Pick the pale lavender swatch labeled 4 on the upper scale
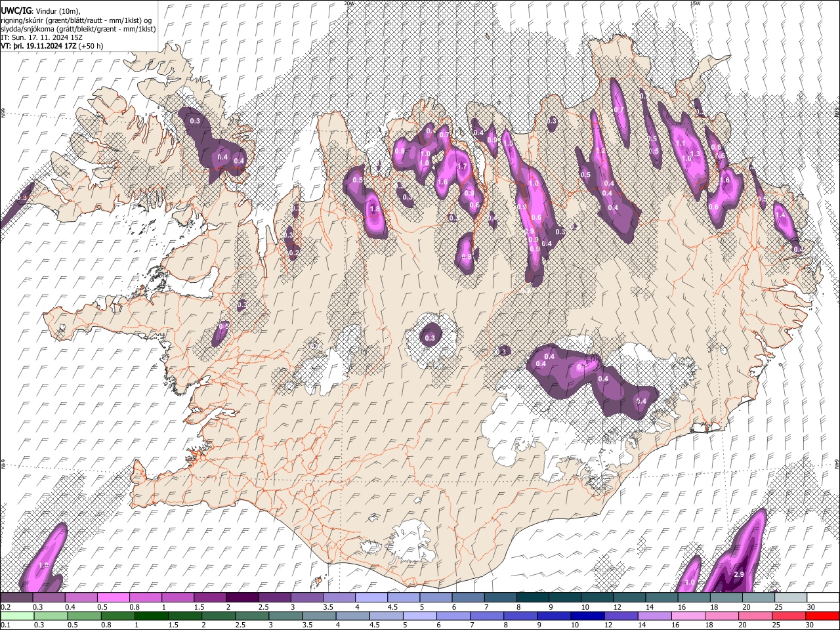 [x=371, y=597]
